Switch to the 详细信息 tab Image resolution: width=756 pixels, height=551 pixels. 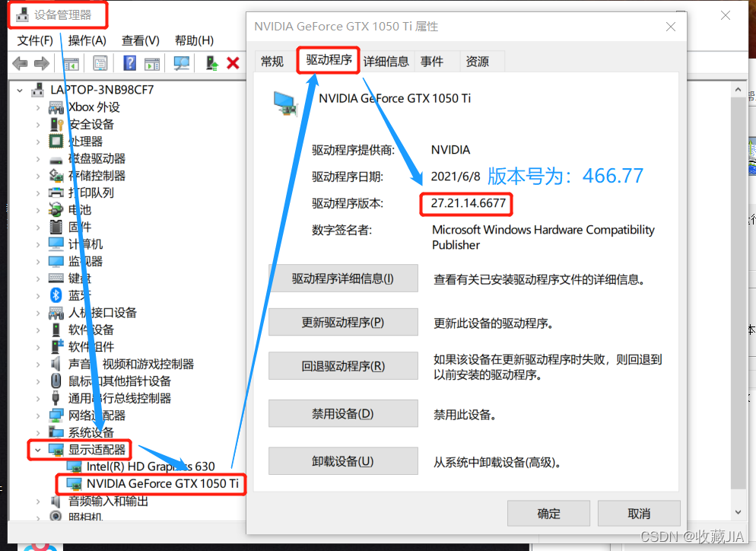386,62
